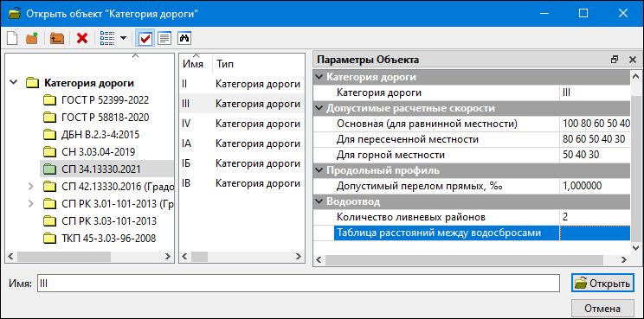Go up one folder level icon
The width and height of the screenshot is (644, 319).
[56, 39]
